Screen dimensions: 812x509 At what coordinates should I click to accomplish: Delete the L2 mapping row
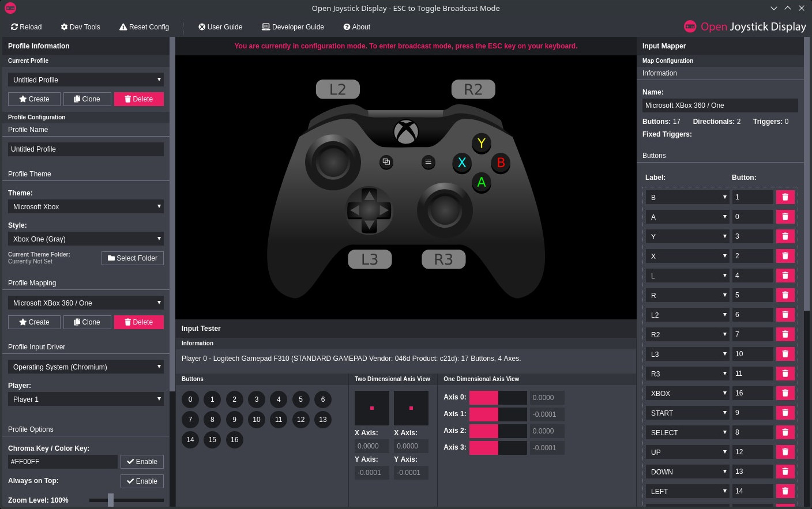click(x=785, y=315)
